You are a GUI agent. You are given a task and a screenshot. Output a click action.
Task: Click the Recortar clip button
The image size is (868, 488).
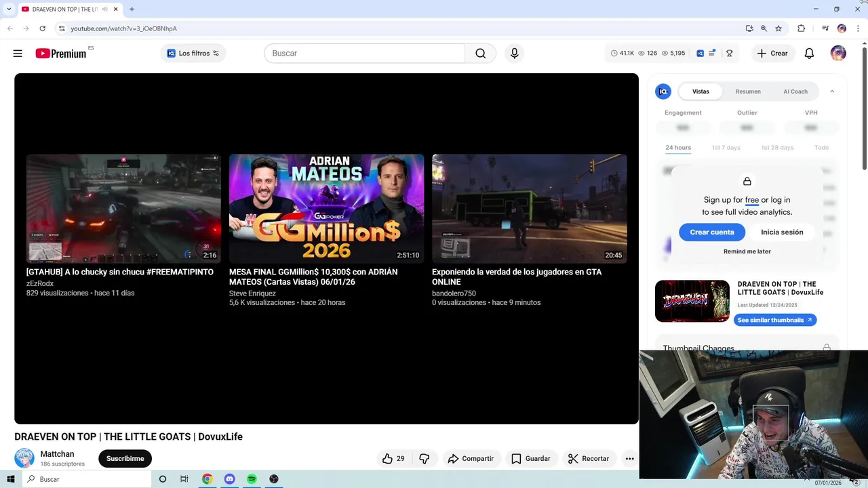(x=589, y=459)
